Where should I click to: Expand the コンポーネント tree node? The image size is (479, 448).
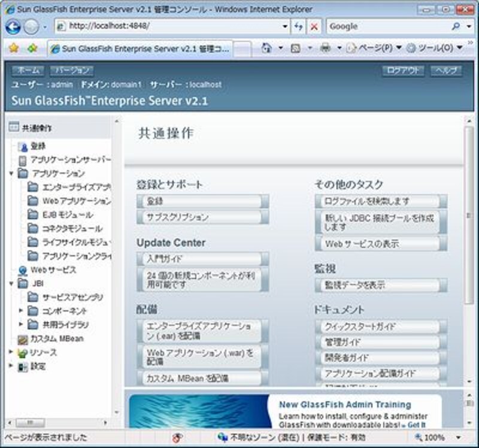22,311
